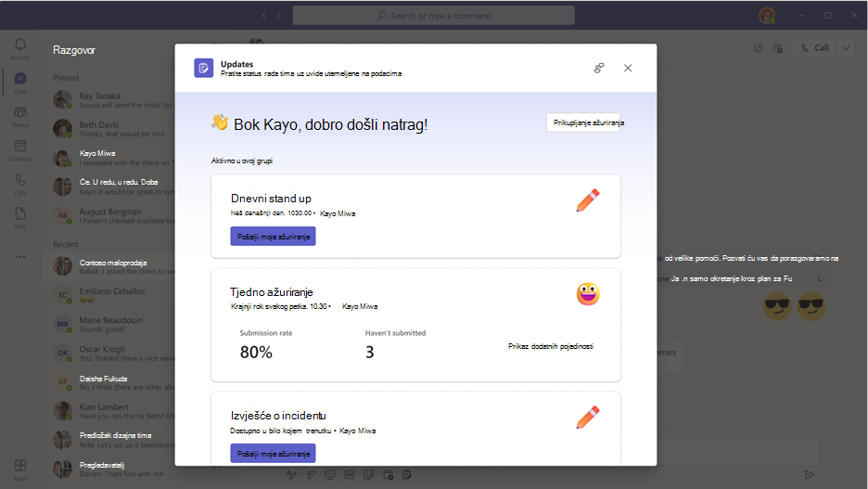Copy link icon in Updates header
868x489 pixels.
coord(599,68)
